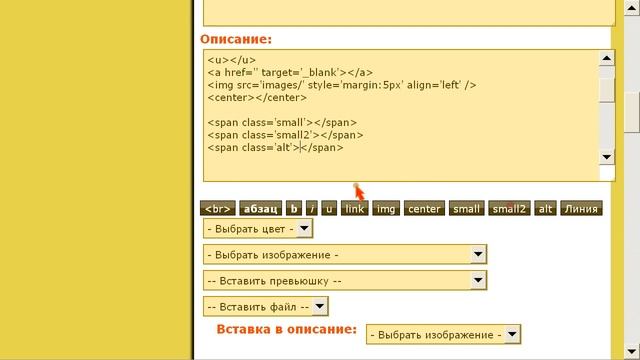Screen dimensions: 640x360
Task: Click the page scrollbar thumb
Action: click(x=632, y=112)
